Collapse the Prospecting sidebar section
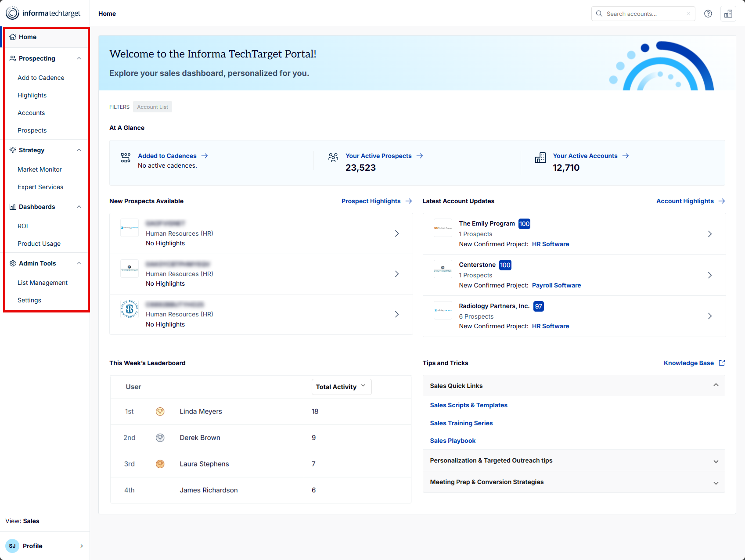This screenshot has height=560, width=745. [x=79, y=58]
